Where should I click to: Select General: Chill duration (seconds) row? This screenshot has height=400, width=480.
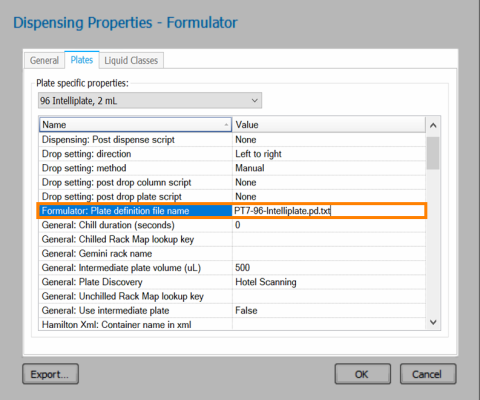click(x=232, y=225)
